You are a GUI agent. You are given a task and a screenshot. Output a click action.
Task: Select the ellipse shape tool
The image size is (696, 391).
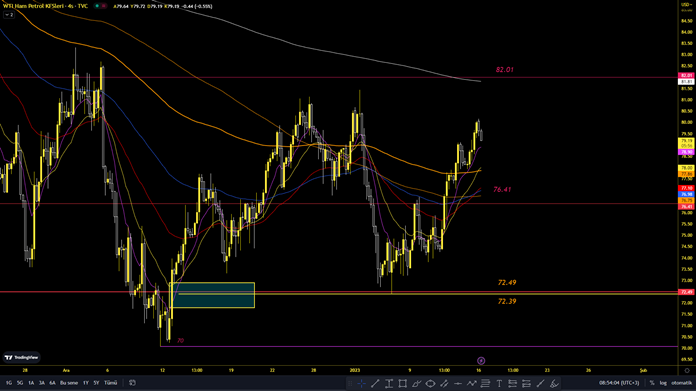tap(430, 383)
